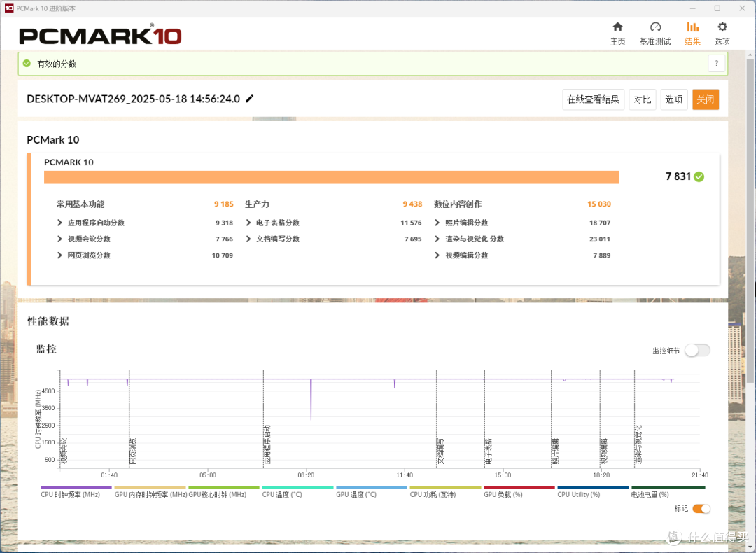Image resolution: width=756 pixels, height=553 pixels.
Task: Click the 照片编辑 chart marker
Action: (x=555, y=451)
